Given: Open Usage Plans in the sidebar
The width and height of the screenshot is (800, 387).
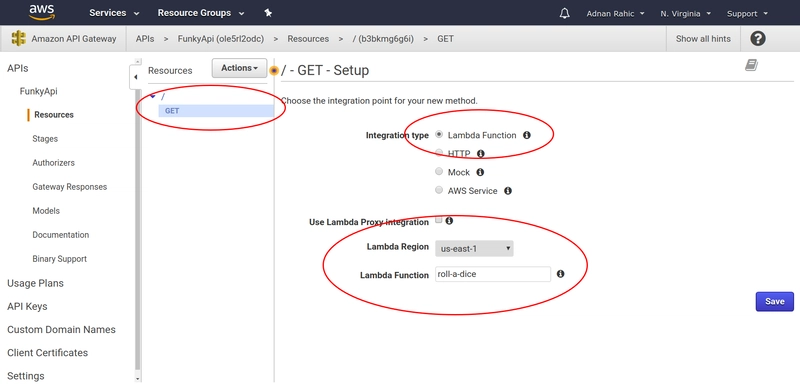Looking at the screenshot, I should tap(35, 283).
